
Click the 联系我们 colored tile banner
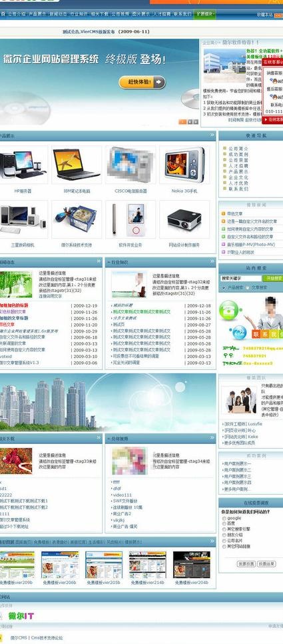coord(268,334)
